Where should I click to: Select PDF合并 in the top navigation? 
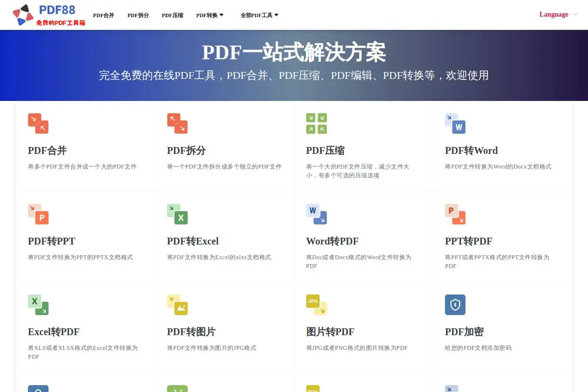[104, 15]
